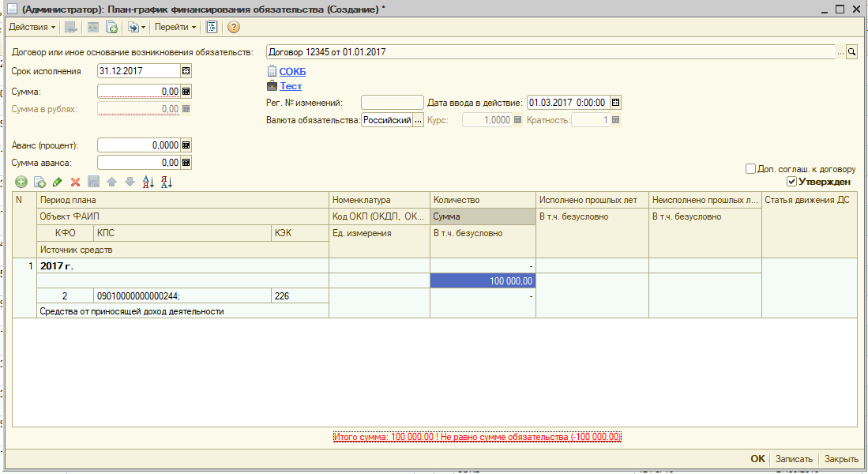Screen dimensions: 868x474
Task: Open calendar for Срок исполнения date
Action: point(186,71)
